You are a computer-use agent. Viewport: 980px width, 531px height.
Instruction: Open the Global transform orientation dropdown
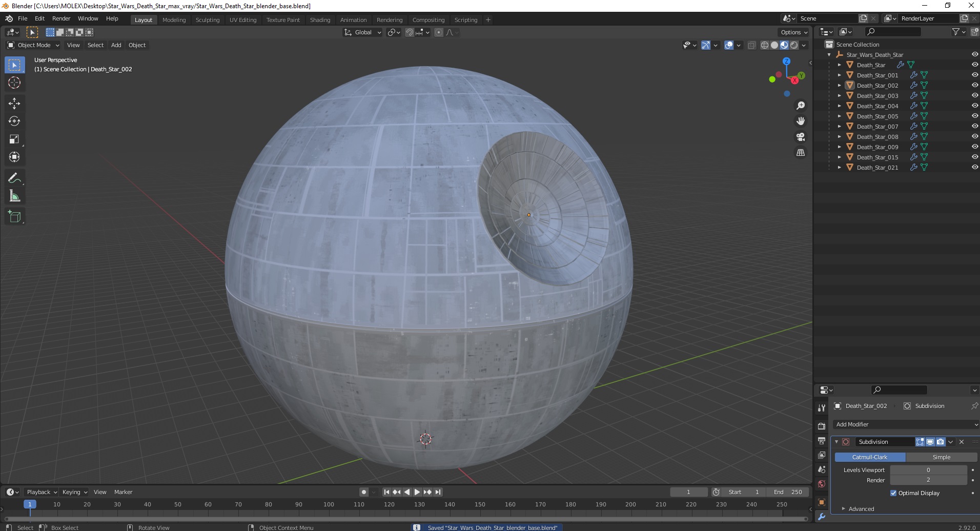(362, 32)
